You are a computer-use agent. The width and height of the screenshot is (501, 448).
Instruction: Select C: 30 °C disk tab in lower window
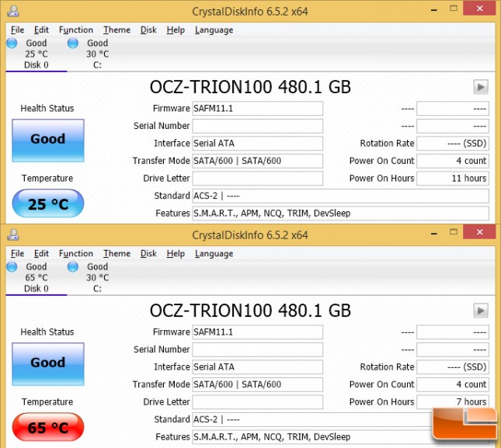pos(97,277)
